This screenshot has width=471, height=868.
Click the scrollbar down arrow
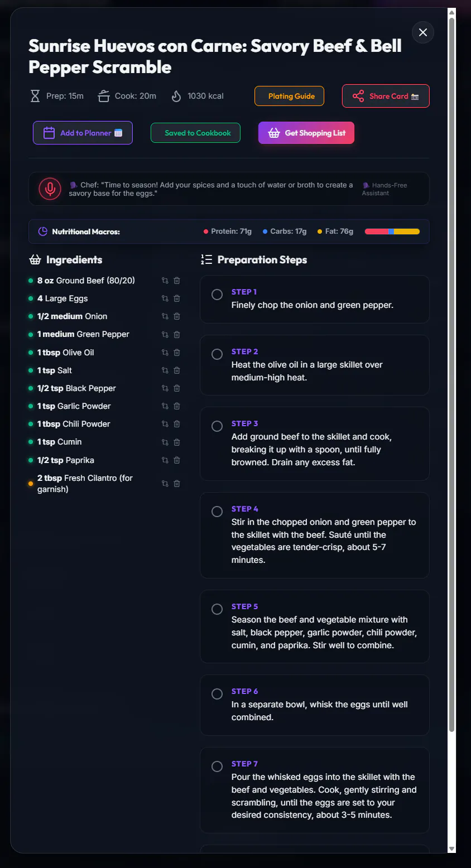pos(451,848)
